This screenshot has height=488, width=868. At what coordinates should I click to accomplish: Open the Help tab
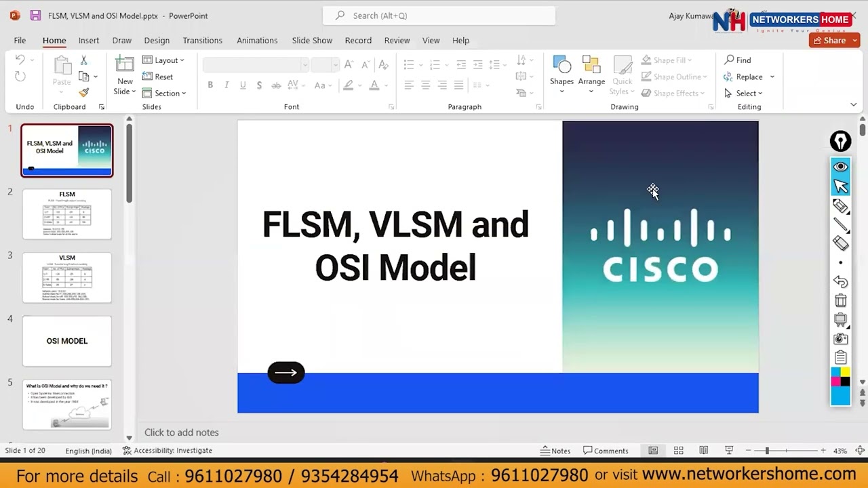pyautogui.click(x=460, y=41)
